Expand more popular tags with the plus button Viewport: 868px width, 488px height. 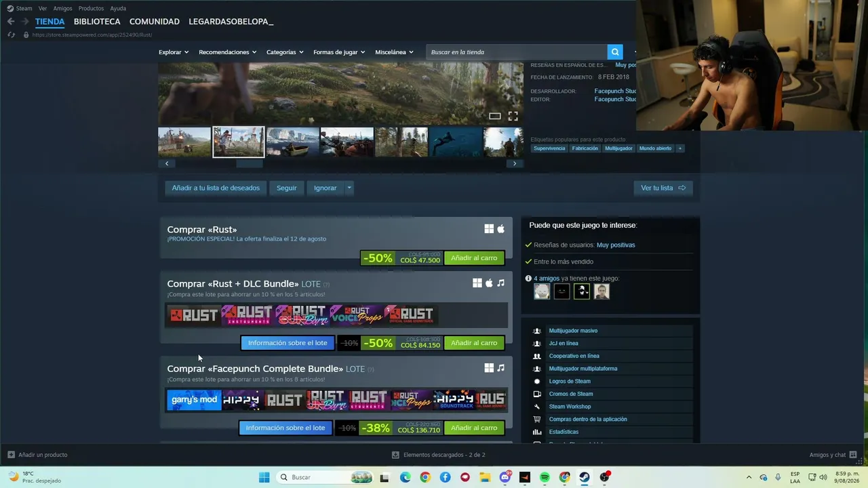pyautogui.click(x=679, y=148)
